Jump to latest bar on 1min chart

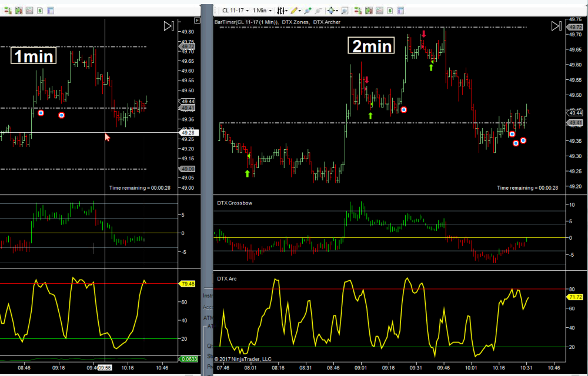pyautogui.click(x=169, y=26)
